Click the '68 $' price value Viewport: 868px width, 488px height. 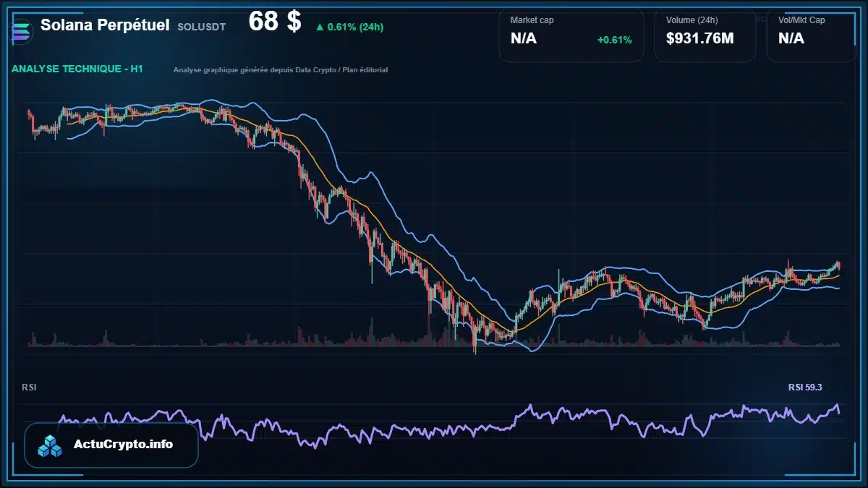275,22
